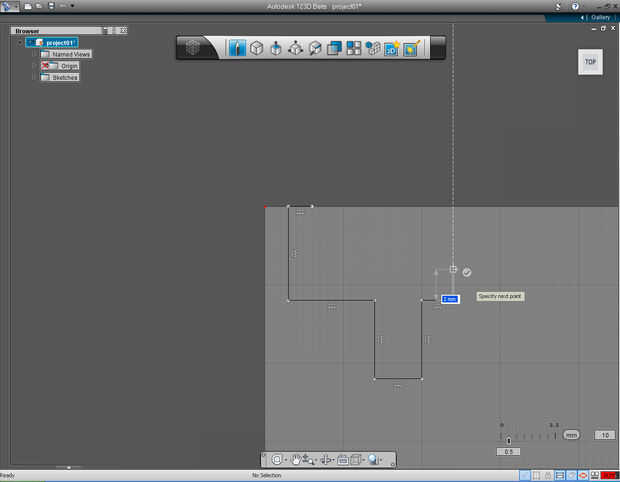Click the navigation bar options corner button
620x482 pixels.
[x=392, y=465]
